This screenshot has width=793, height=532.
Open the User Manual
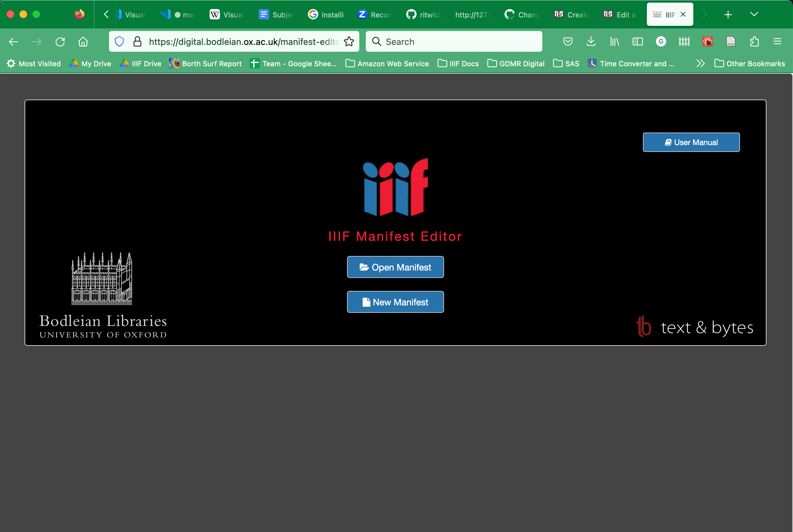pos(691,142)
